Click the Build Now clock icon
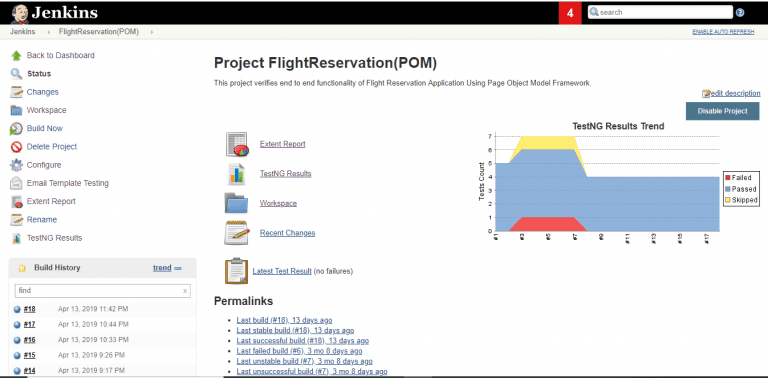 16,129
